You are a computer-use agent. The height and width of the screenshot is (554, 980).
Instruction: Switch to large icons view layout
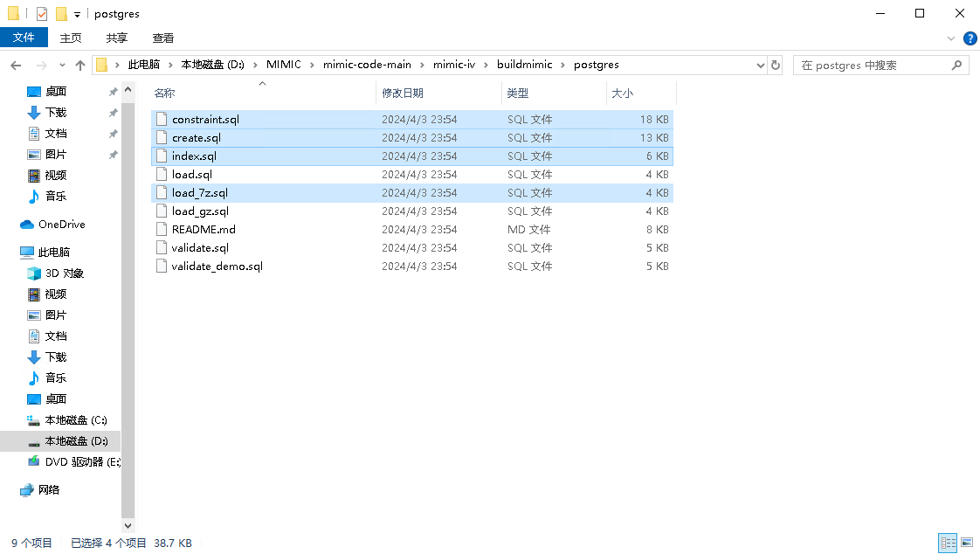pyautogui.click(x=966, y=544)
